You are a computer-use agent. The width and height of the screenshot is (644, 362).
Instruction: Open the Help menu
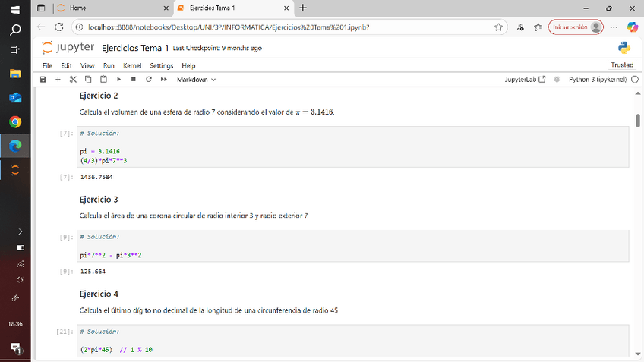188,66
